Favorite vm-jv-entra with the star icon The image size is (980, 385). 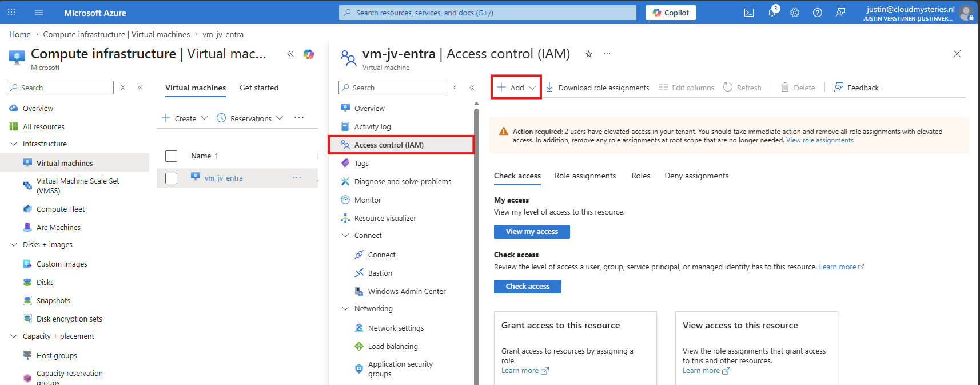[x=589, y=54]
